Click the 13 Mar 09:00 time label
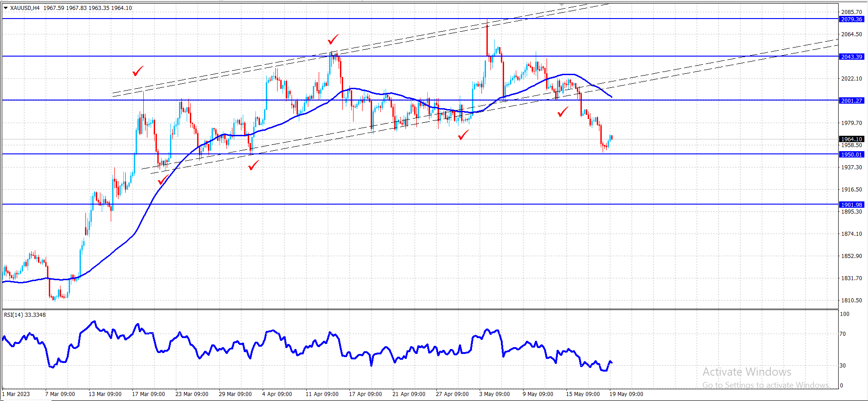This screenshot has width=868, height=401. point(105,394)
